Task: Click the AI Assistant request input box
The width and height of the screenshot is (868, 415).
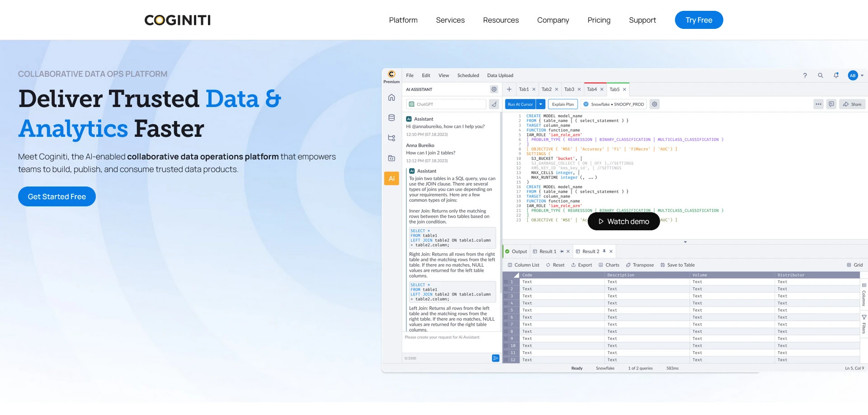Action: coord(451,343)
